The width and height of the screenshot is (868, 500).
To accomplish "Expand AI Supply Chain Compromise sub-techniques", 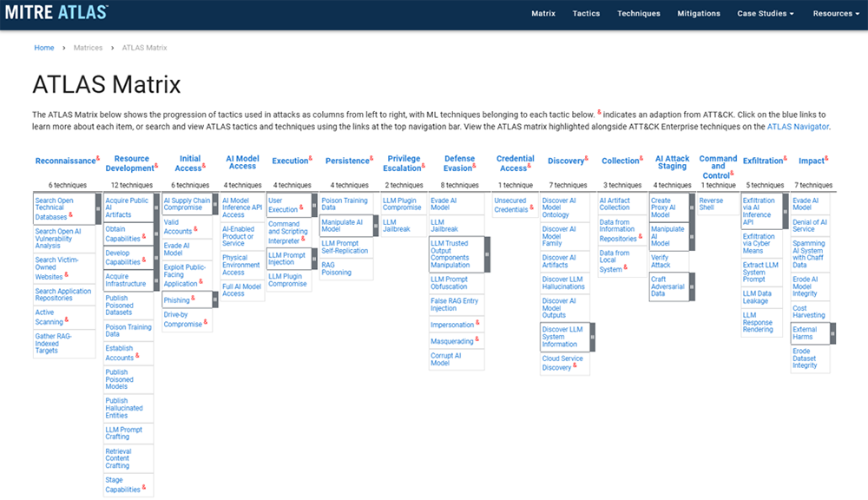I will tap(215, 204).
